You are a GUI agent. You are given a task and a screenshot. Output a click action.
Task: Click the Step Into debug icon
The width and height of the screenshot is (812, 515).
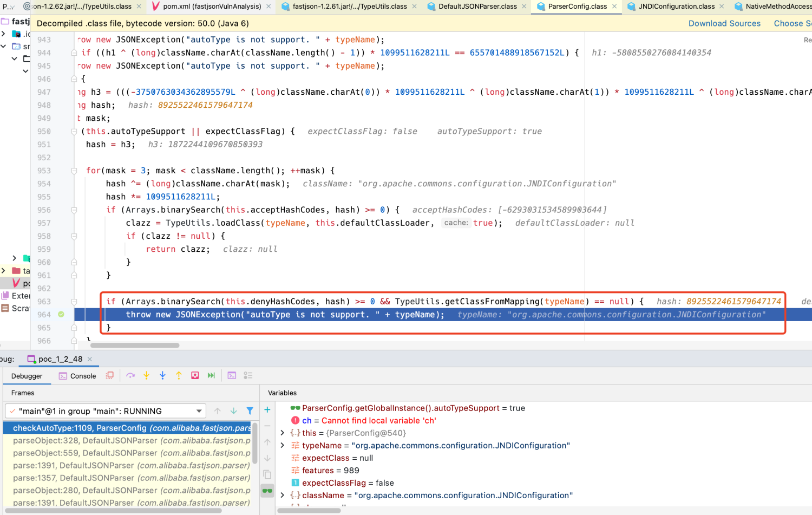tap(146, 375)
